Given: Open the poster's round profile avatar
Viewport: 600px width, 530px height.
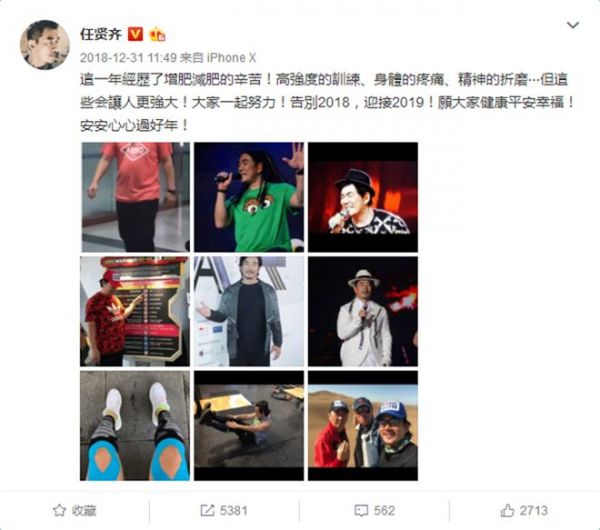Looking at the screenshot, I should click(45, 45).
